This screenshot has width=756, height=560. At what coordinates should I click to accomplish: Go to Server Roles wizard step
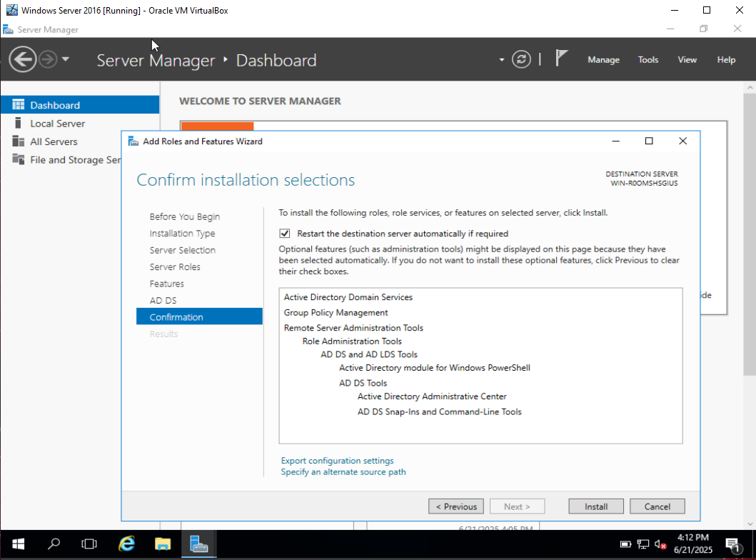[x=174, y=266]
